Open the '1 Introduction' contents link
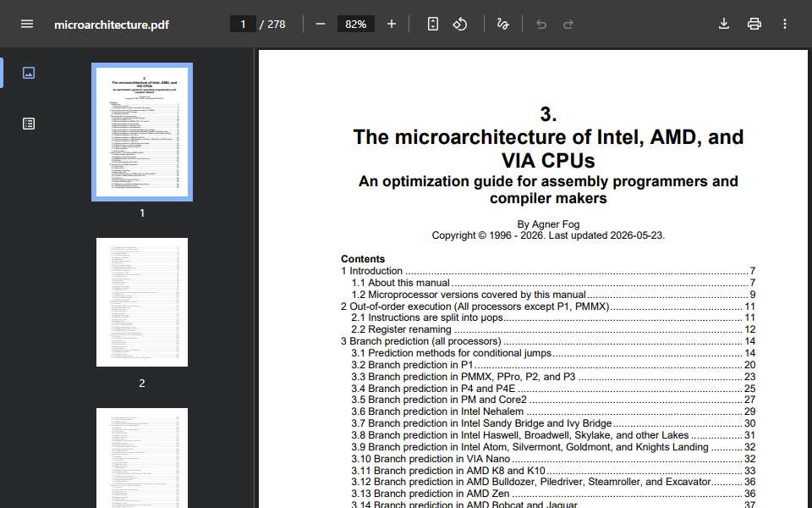Screen dimensions: 812x508 [x=548, y=271]
